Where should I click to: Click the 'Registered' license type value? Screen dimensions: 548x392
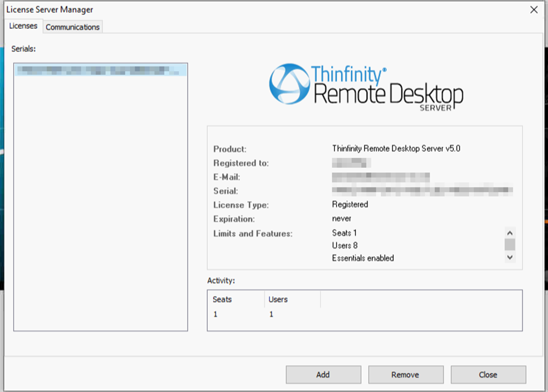pos(350,204)
